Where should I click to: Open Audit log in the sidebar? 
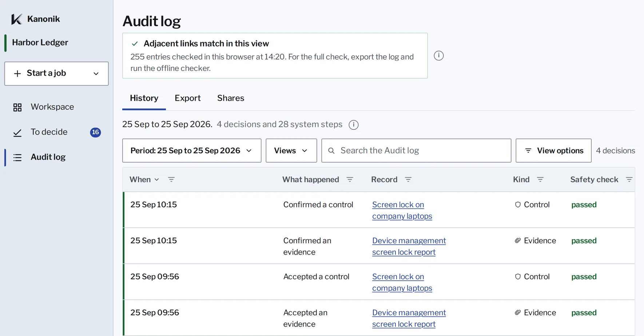click(56, 157)
